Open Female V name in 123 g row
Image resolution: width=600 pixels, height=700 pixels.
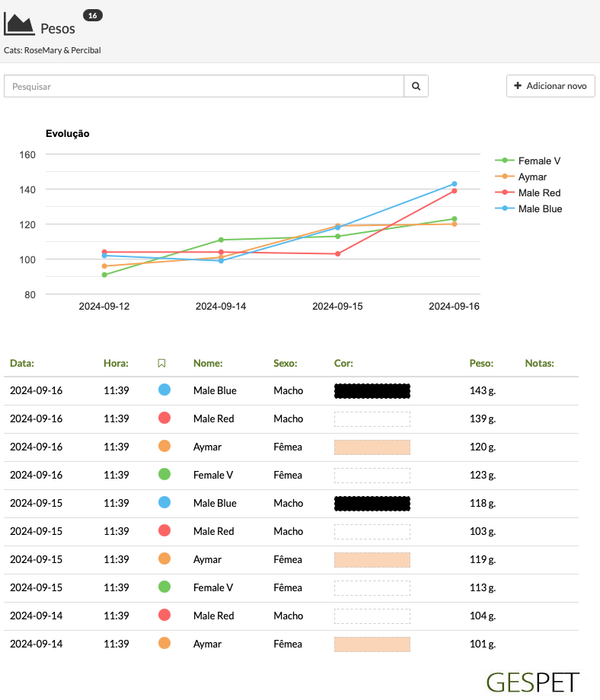pos(213,475)
